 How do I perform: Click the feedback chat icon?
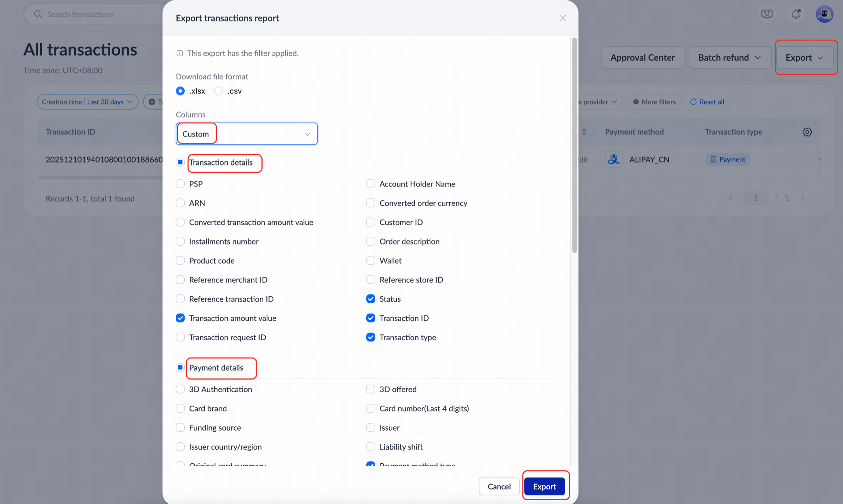(767, 14)
